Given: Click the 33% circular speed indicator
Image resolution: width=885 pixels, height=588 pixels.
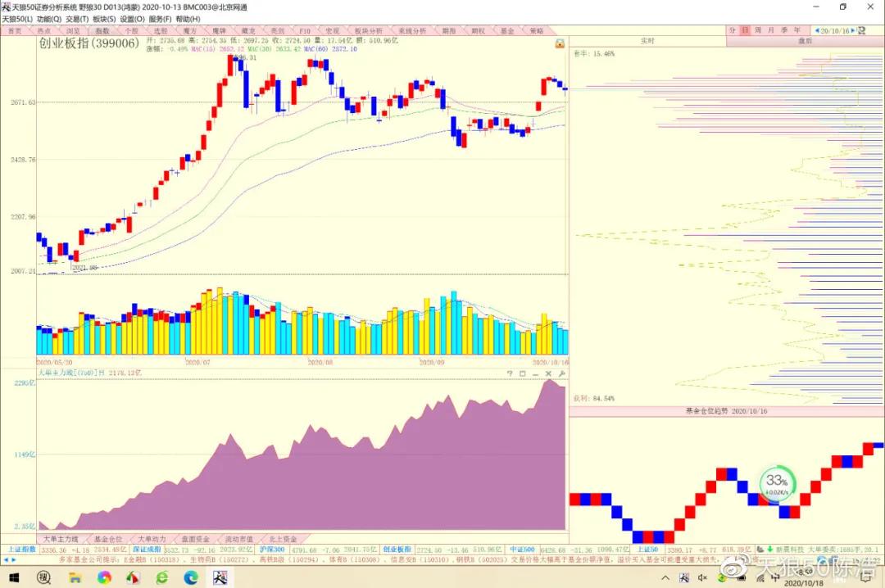Looking at the screenshot, I should 777,484.
